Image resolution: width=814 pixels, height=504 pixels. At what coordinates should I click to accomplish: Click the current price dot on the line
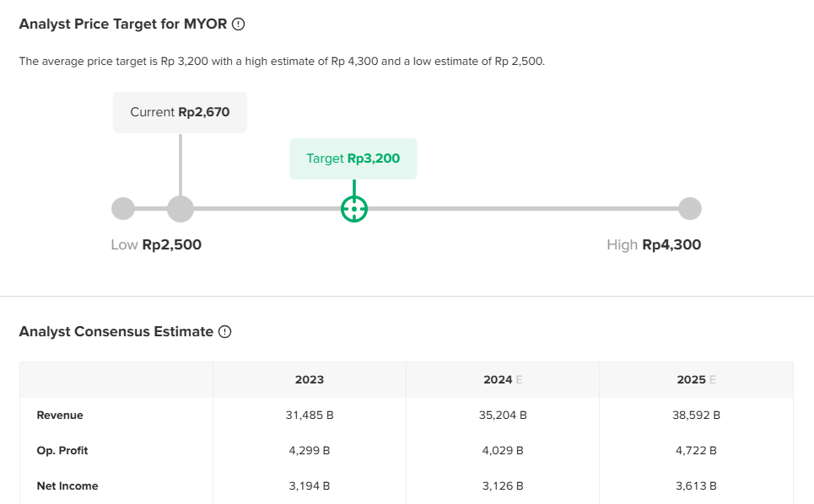[x=181, y=209]
